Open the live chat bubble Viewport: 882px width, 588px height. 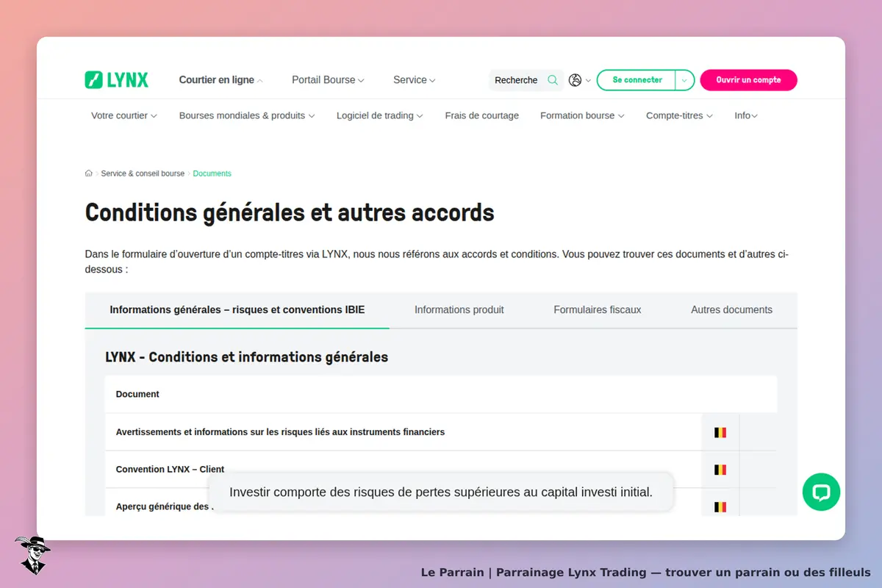821,492
